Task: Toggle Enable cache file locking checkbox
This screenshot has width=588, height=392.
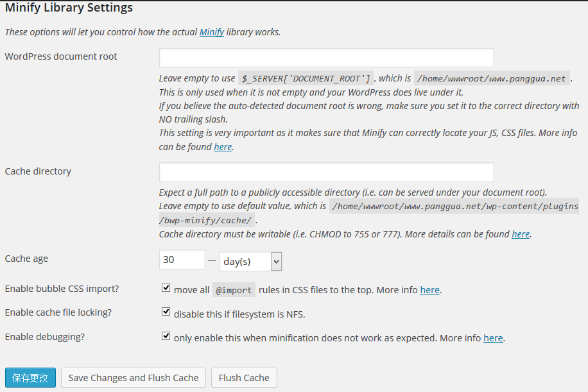Action: 166,312
